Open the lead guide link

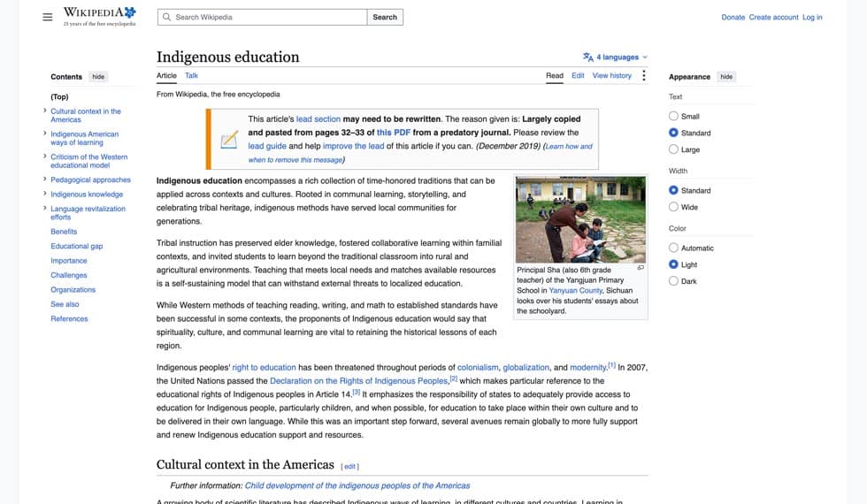267,146
